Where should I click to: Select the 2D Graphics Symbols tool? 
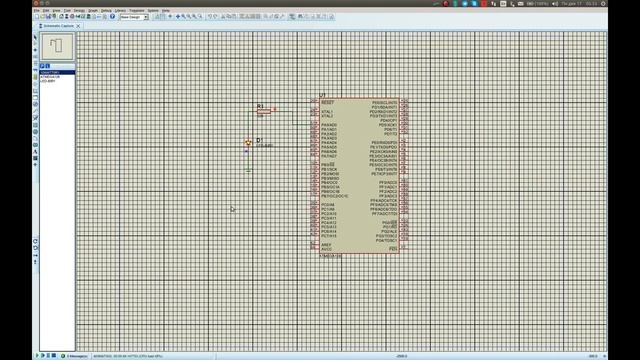pyautogui.click(x=36, y=158)
